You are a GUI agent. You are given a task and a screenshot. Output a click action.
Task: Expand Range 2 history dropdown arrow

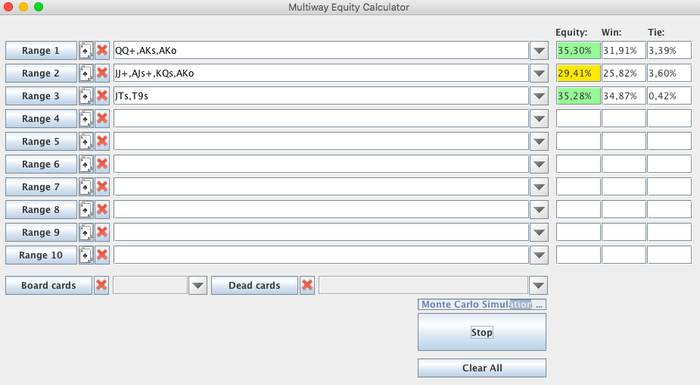click(539, 73)
